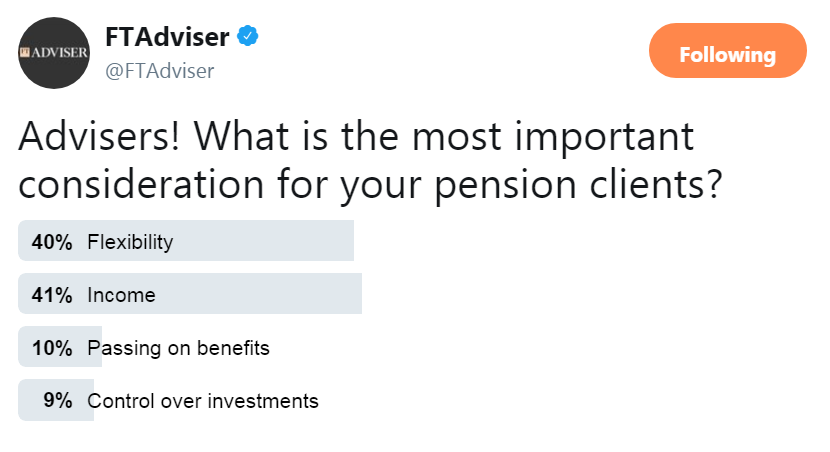Click the 41% Income result bar
Image resolution: width=830 pixels, height=452 pixels.
(x=190, y=294)
